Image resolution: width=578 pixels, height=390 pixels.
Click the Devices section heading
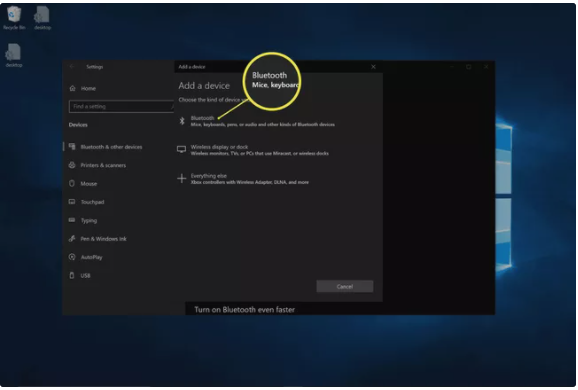click(78, 125)
